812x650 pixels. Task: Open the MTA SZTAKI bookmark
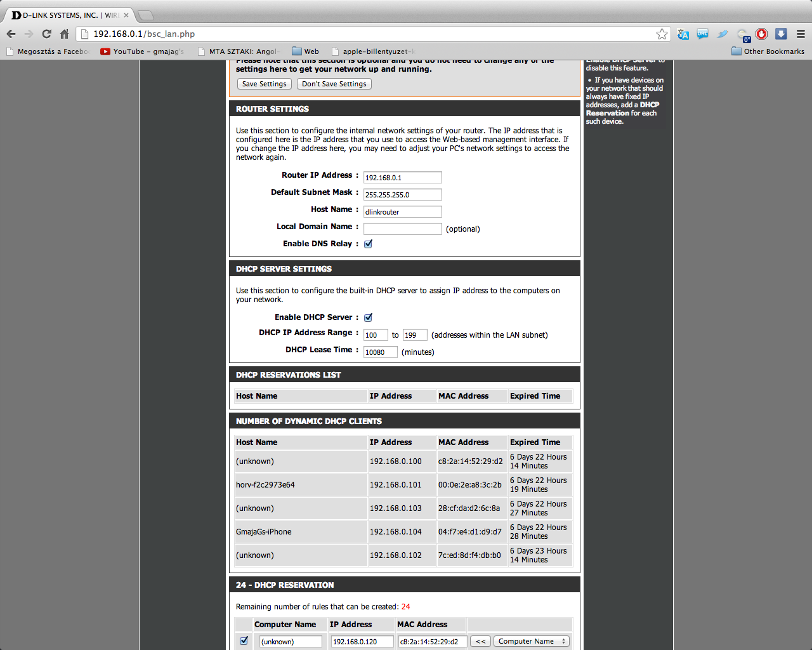click(239, 51)
